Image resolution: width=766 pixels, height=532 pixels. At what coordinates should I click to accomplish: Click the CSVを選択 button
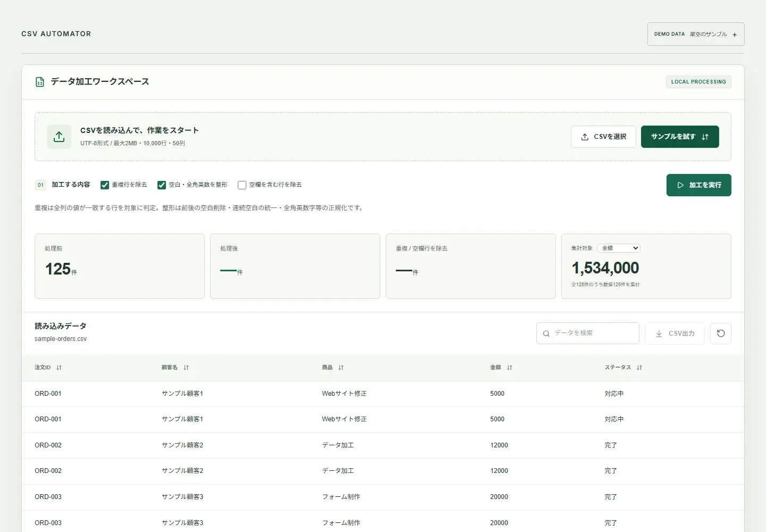[603, 137]
